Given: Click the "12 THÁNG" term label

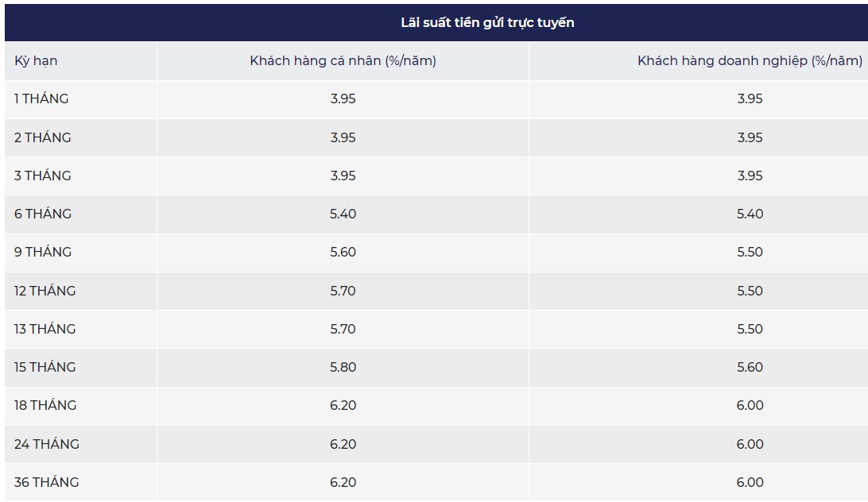Looking at the screenshot, I should (45, 291).
